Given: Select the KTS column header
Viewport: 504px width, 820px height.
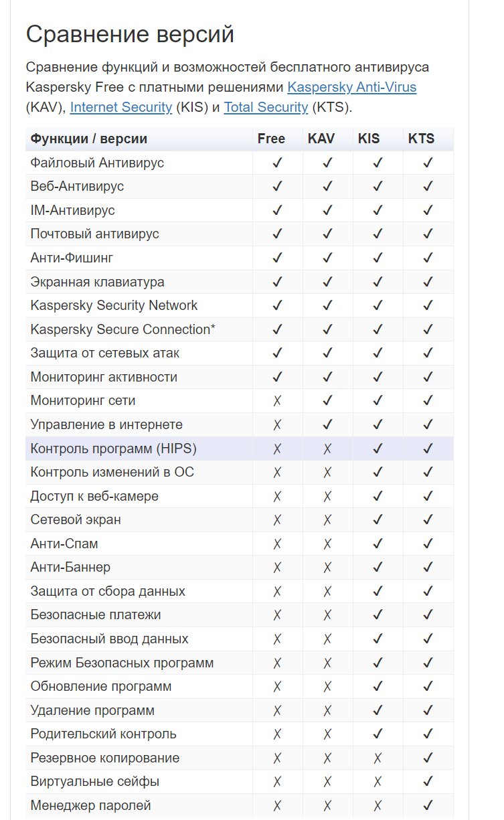Looking at the screenshot, I should pyautogui.click(x=421, y=139).
